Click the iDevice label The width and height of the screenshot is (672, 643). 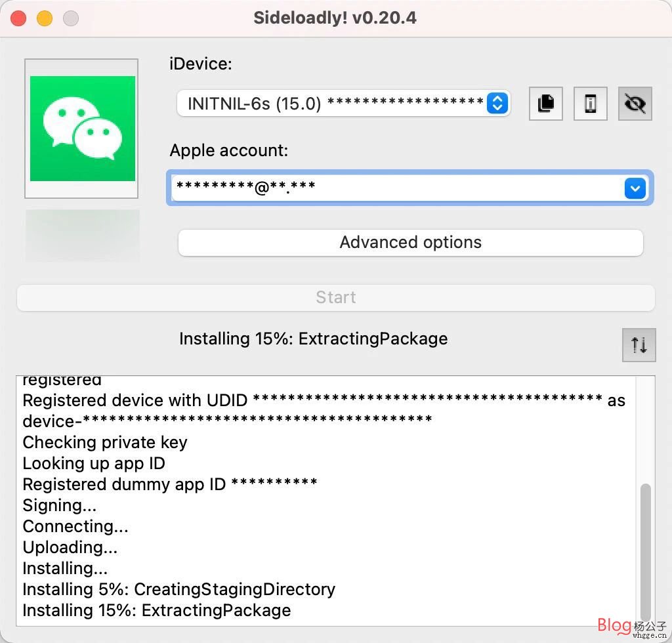click(201, 64)
